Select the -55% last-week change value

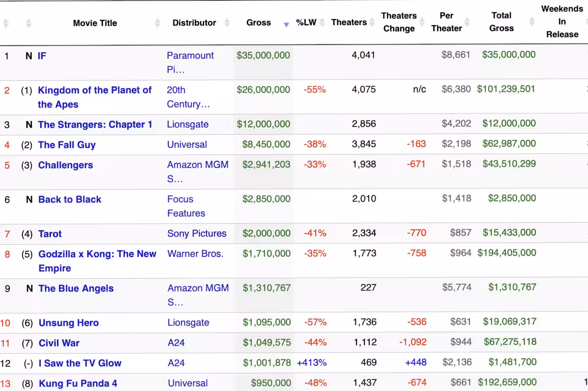pos(315,90)
